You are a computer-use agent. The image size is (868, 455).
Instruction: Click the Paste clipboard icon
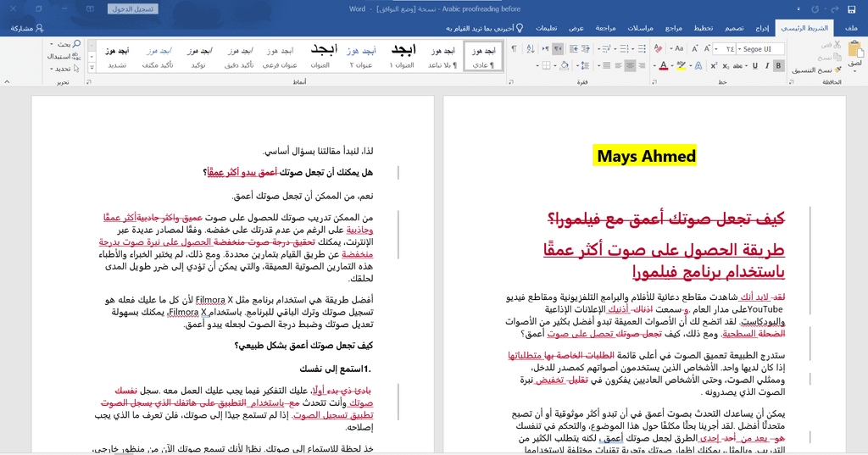click(855, 50)
